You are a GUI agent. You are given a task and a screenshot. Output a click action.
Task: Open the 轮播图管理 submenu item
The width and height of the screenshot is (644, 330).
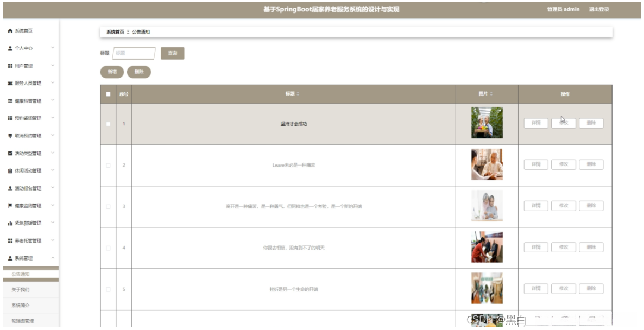30,321
